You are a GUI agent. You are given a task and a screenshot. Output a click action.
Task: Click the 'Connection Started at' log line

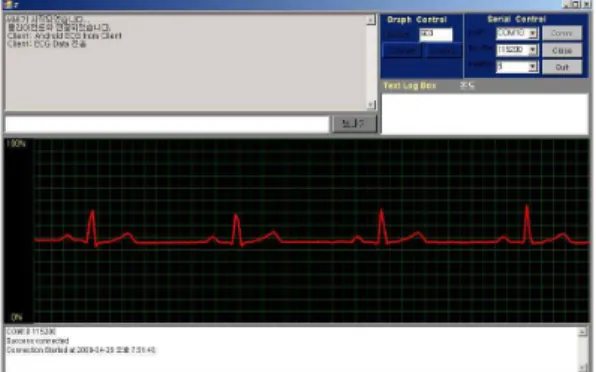(x=81, y=350)
